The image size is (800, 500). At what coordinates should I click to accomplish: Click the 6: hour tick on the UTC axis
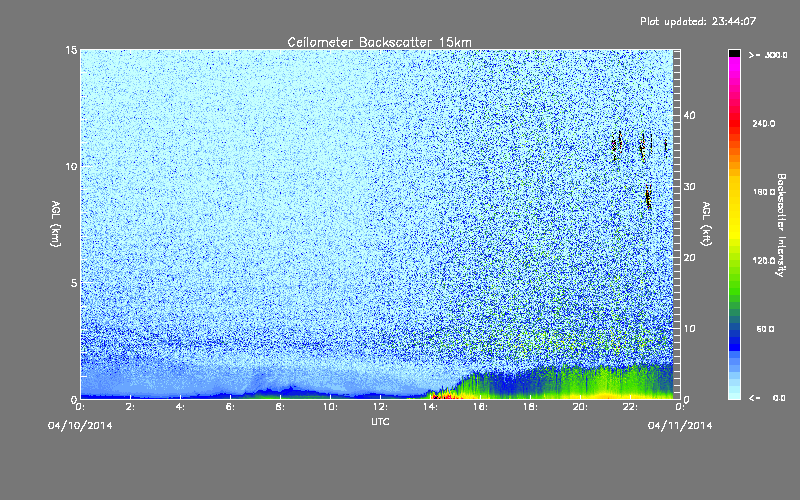click(230, 407)
